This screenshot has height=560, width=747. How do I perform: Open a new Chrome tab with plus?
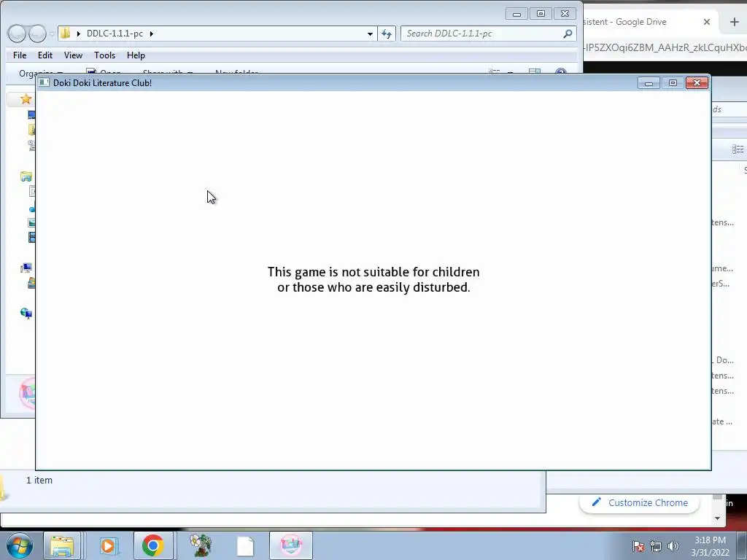(734, 22)
